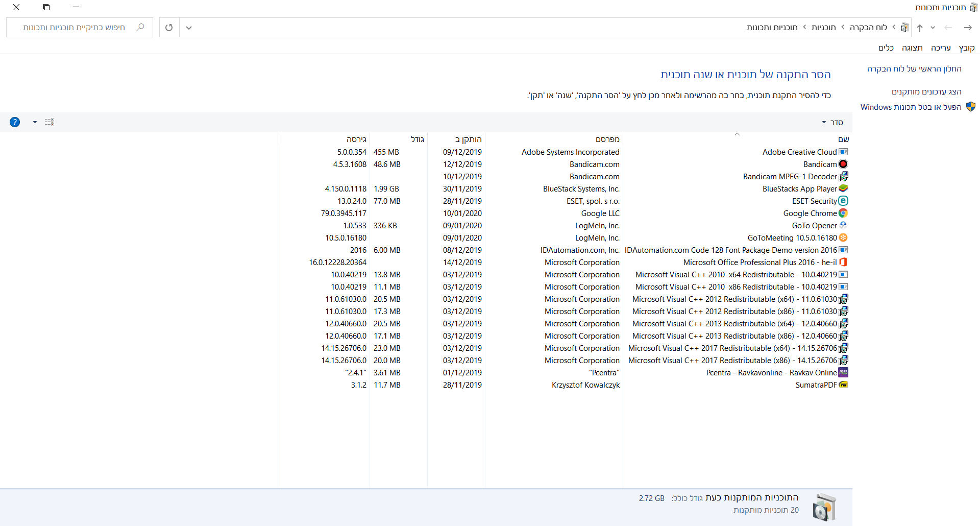
Task: Click the GoToMeeting 10.5.0.16180 entry name
Action: click(792, 238)
